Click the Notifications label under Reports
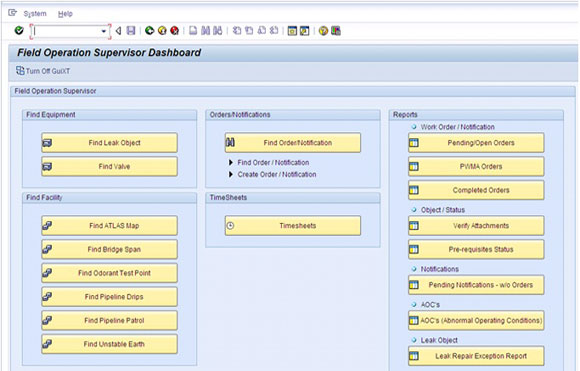 (439, 269)
